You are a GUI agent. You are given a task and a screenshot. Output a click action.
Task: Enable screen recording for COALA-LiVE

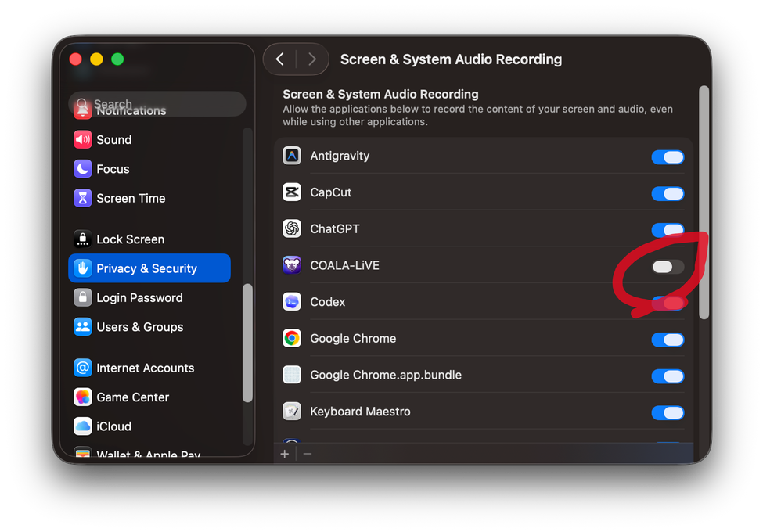click(667, 267)
